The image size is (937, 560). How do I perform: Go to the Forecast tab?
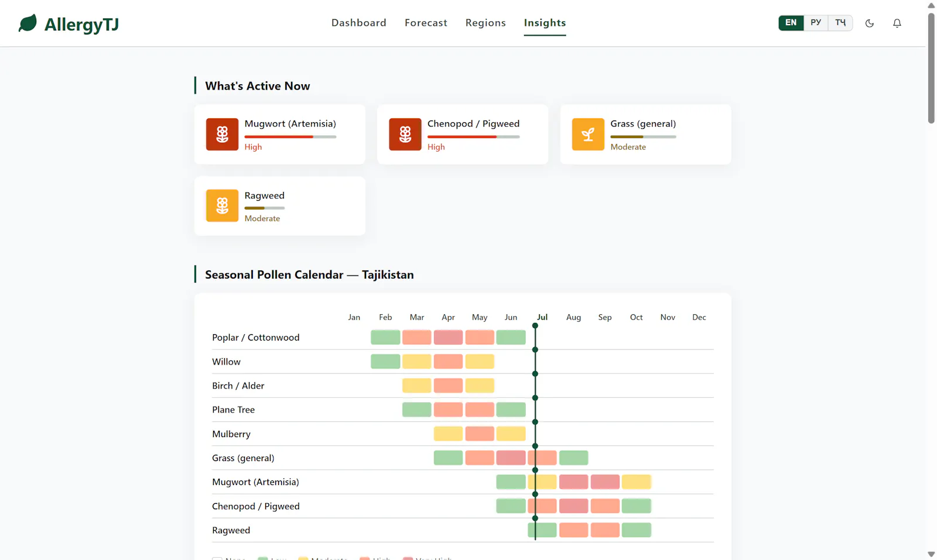[x=426, y=23]
